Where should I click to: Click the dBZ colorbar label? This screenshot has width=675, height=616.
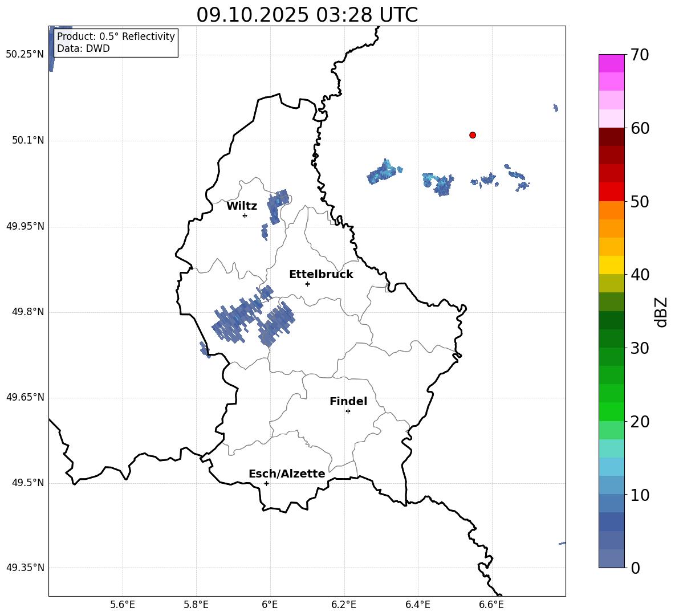[x=661, y=312]
